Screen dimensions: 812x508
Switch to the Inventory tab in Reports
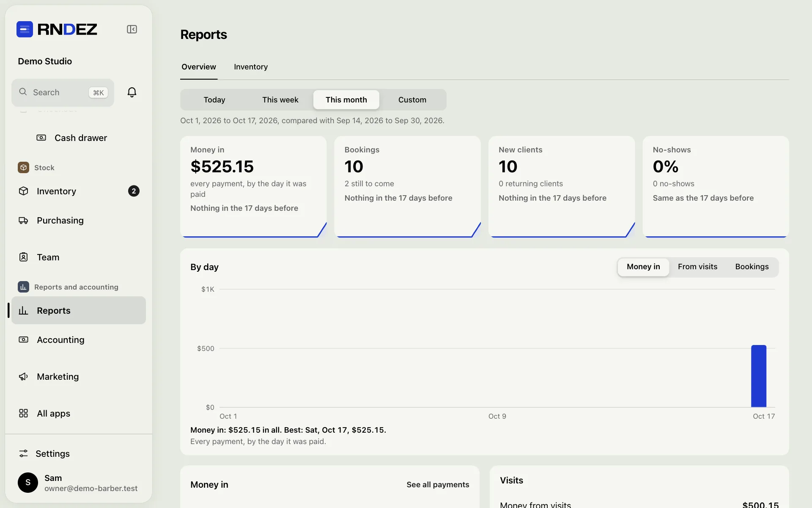[251, 67]
